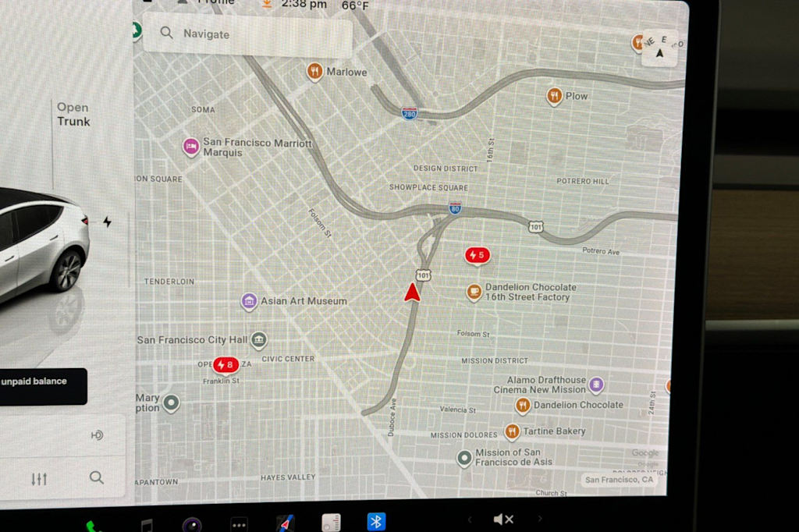
Task: Tap the 16th St street label
Action: coord(490,151)
